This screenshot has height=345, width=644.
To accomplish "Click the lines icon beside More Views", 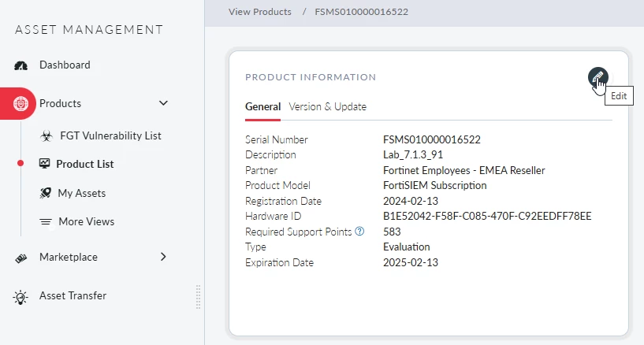I will pyautogui.click(x=46, y=222).
